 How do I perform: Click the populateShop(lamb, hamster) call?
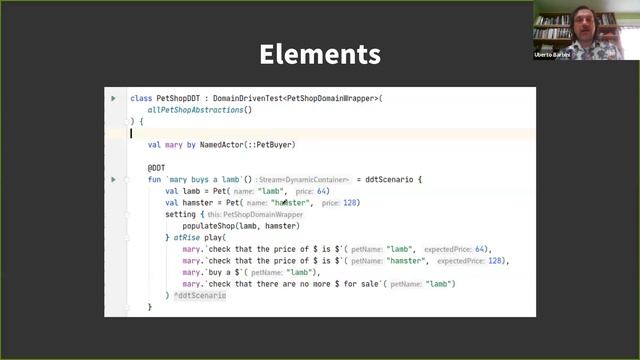241,226
